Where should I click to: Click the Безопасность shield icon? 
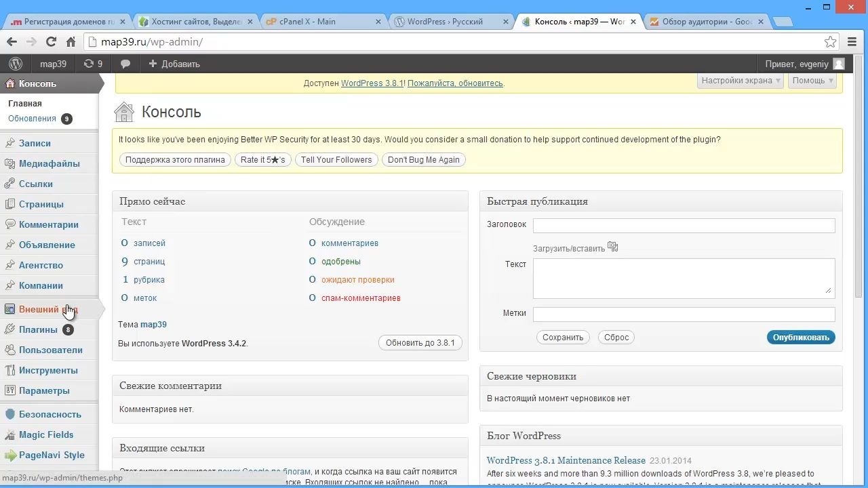click(9, 414)
